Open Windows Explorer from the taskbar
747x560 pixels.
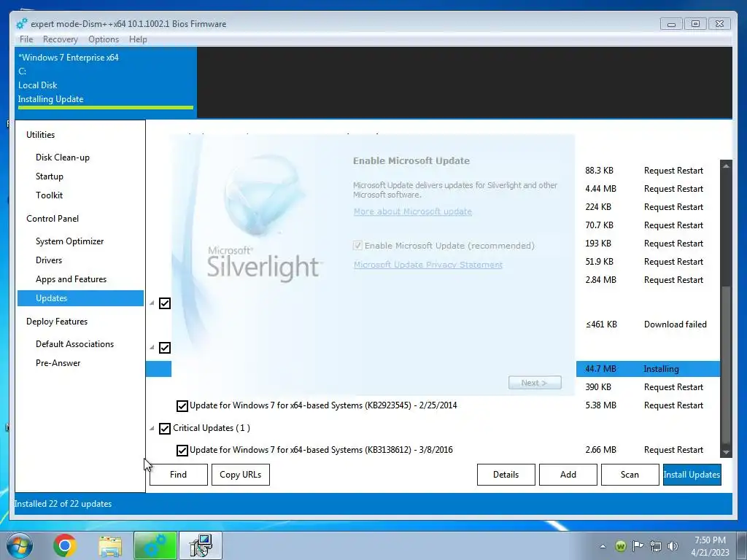[x=110, y=545]
